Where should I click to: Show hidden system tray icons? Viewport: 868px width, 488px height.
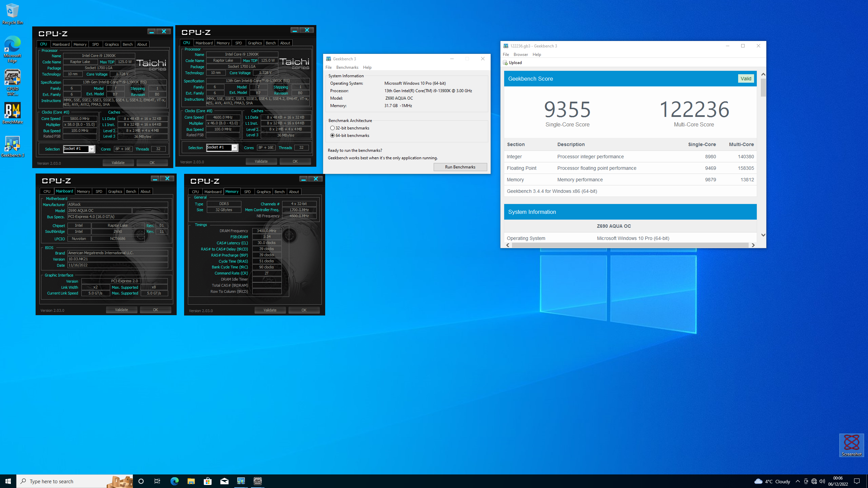coord(798,481)
